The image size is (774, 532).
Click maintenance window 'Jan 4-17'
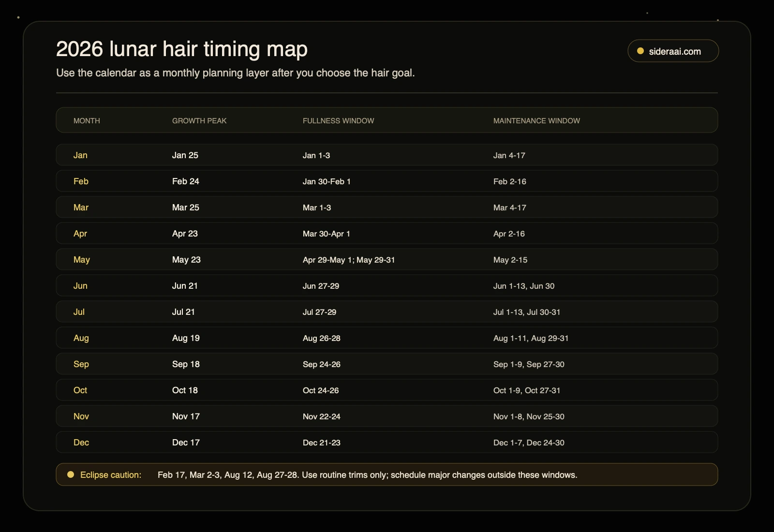point(509,155)
